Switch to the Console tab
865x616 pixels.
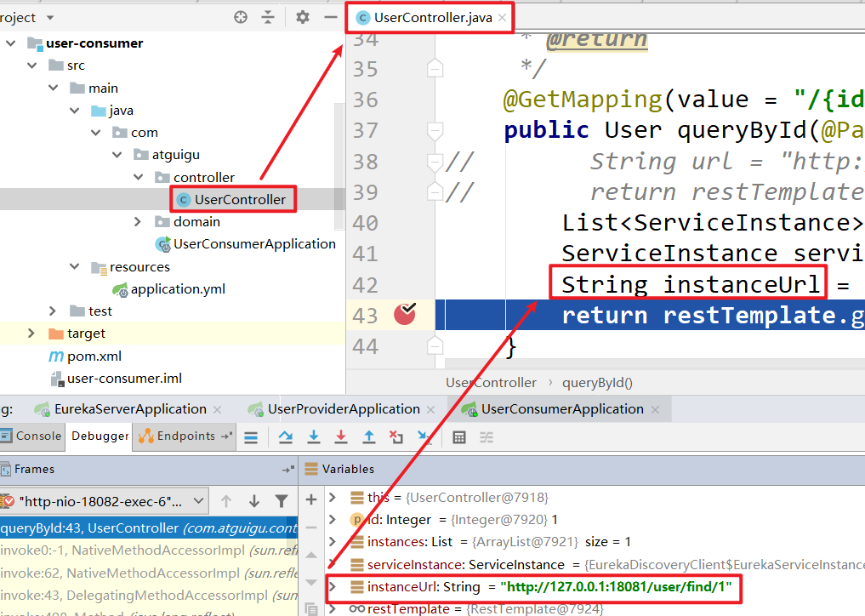pyautogui.click(x=38, y=436)
